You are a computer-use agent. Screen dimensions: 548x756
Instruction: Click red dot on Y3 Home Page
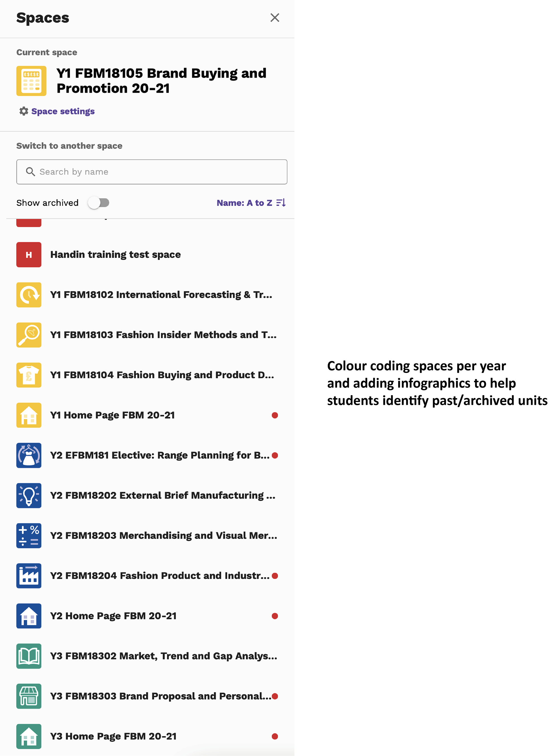[x=275, y=736]
